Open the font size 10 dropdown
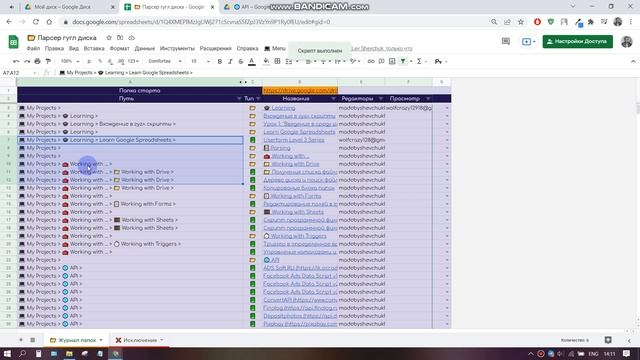This screenshot has height=360, width=640. tap(200, 61)
